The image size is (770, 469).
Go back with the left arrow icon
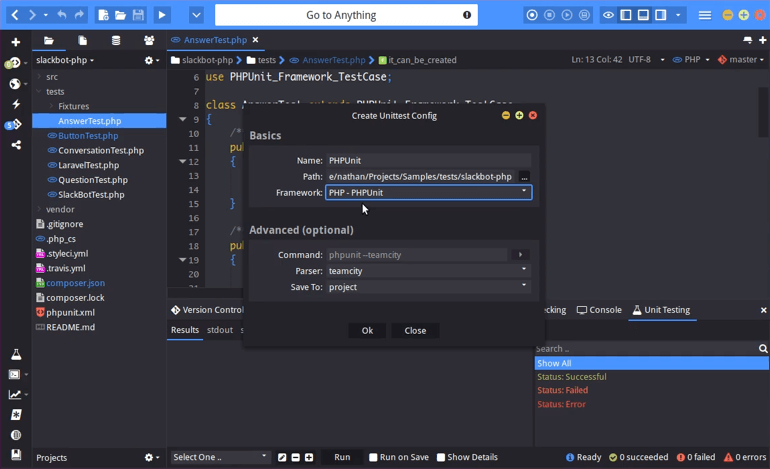click(x=15, y=15)
